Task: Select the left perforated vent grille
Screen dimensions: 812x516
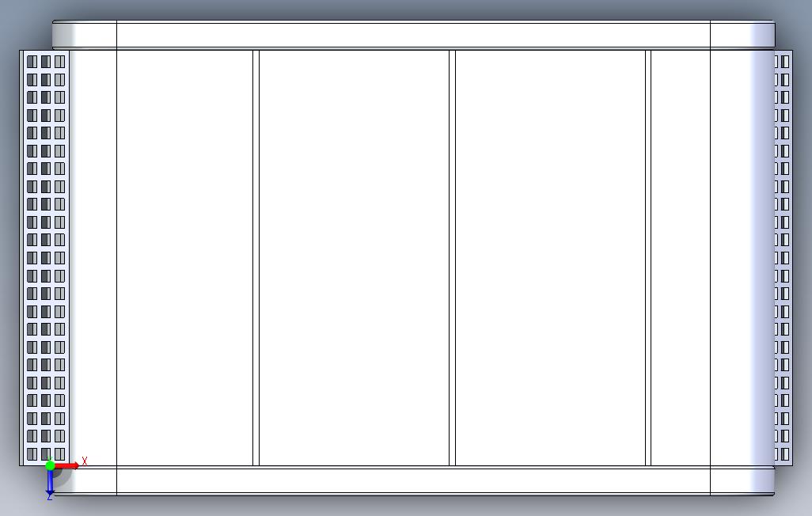Action: (x=46, y=257)
